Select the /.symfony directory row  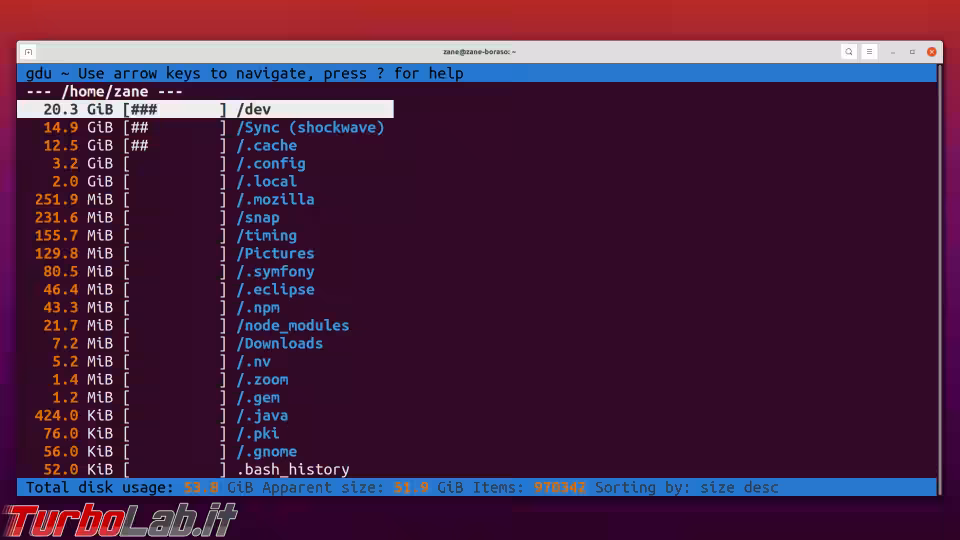[205, 271]
